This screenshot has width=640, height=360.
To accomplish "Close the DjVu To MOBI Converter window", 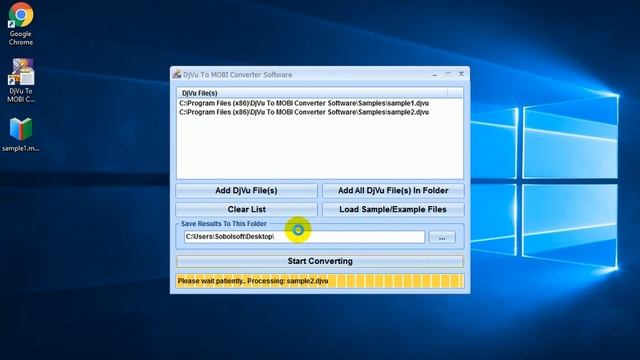I will point(462,74).
